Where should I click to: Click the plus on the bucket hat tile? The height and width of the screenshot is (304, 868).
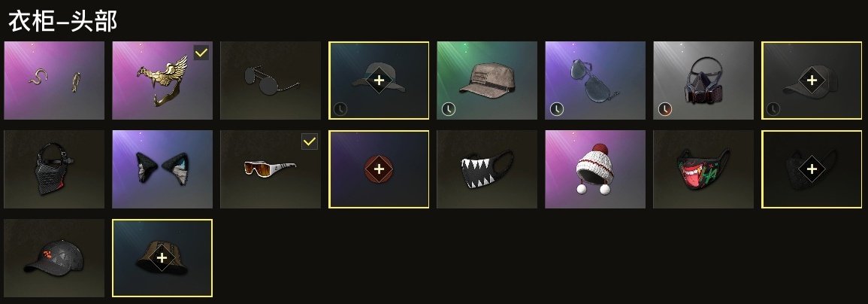(x=379, y=81)
